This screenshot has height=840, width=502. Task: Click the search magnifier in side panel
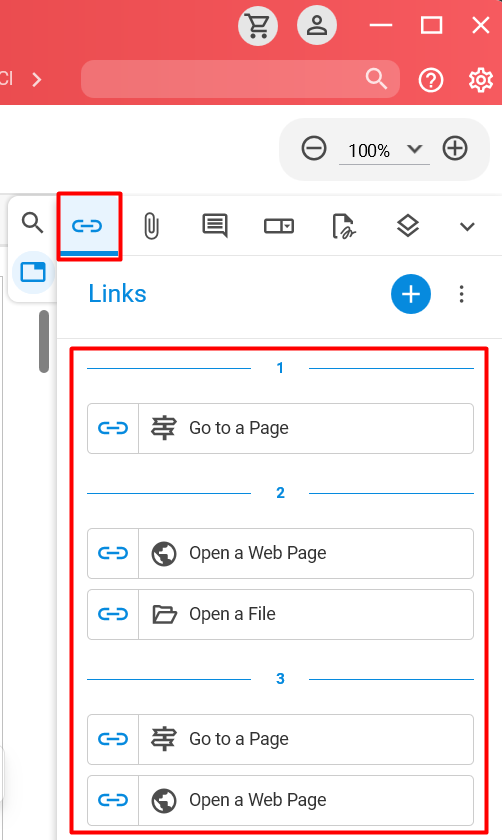click(x=33, y=222)
